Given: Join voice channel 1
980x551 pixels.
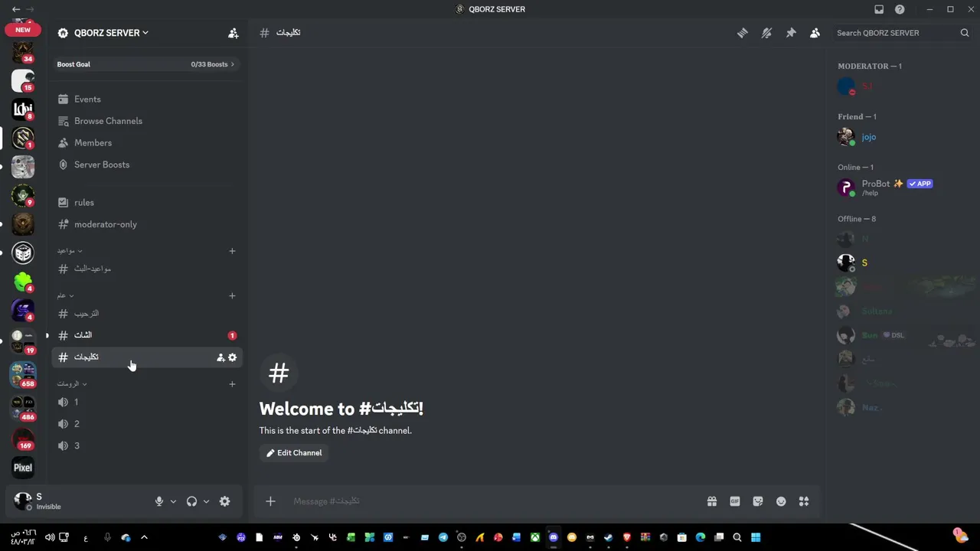Looking at the screenshot, I should [145, 402].
